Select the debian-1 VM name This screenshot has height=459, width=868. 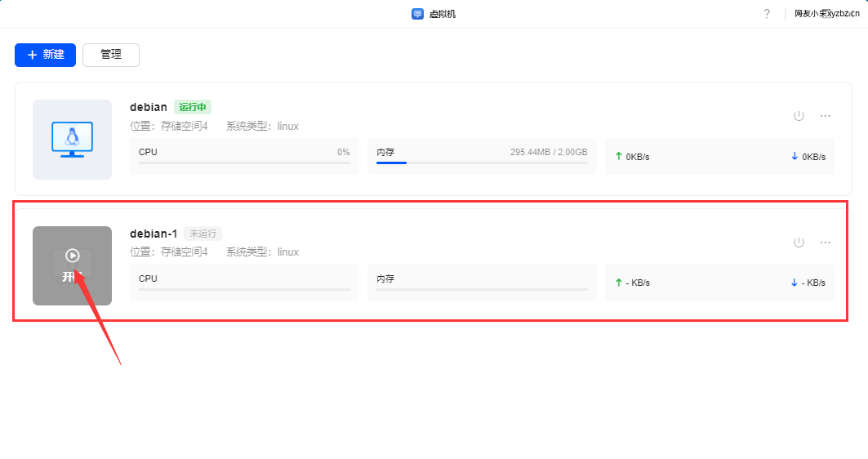point(154,234)
